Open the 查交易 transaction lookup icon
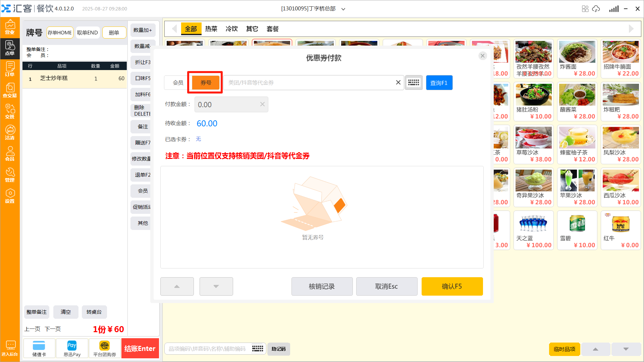 [x=10, y=90]
